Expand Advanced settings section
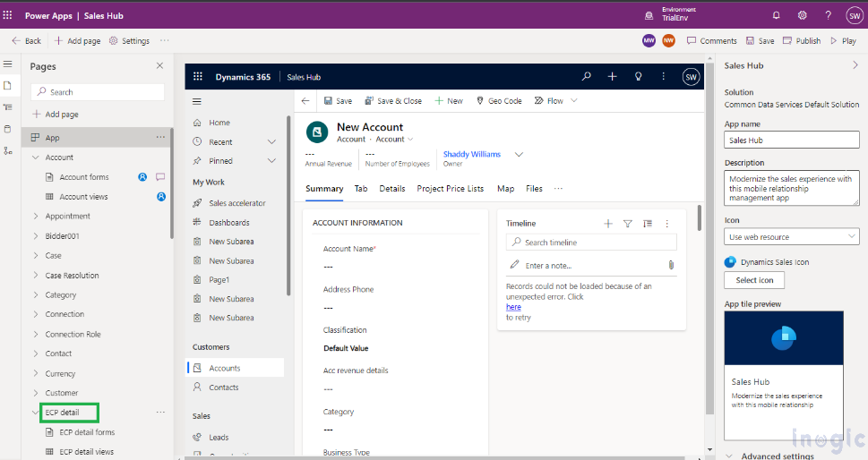The height and width of the screenshot is (460, 868). pos(771,456)
